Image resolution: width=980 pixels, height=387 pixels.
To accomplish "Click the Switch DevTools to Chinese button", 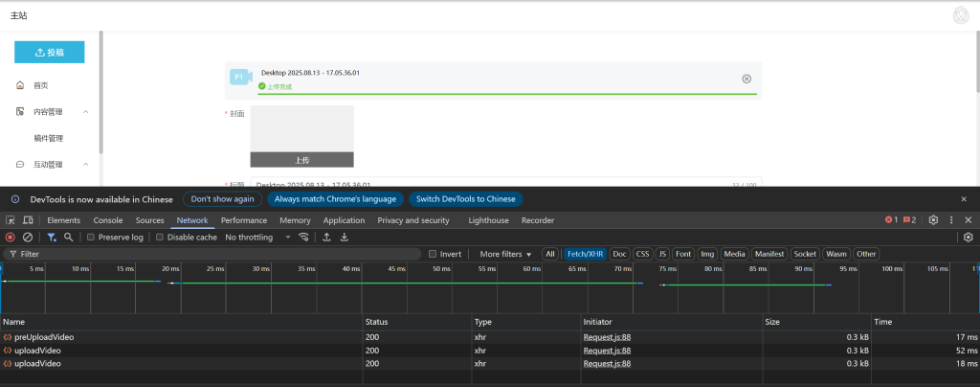I will click(465, 199).
